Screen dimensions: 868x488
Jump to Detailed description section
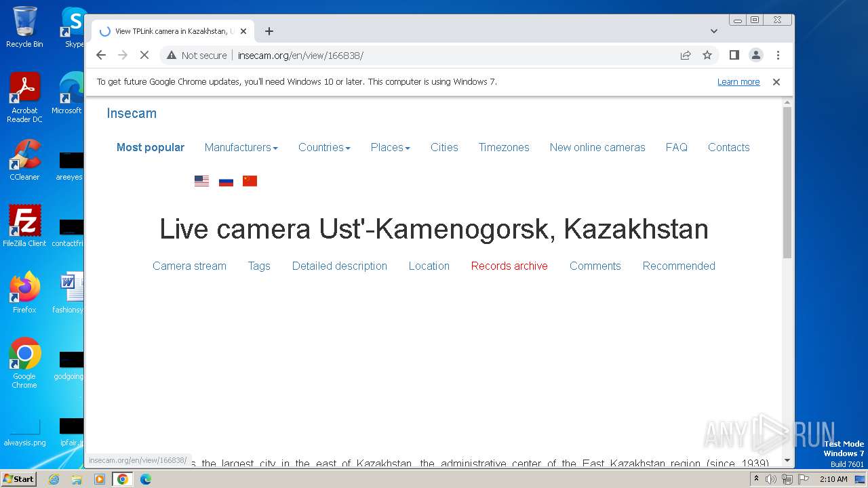pos(340,266)
